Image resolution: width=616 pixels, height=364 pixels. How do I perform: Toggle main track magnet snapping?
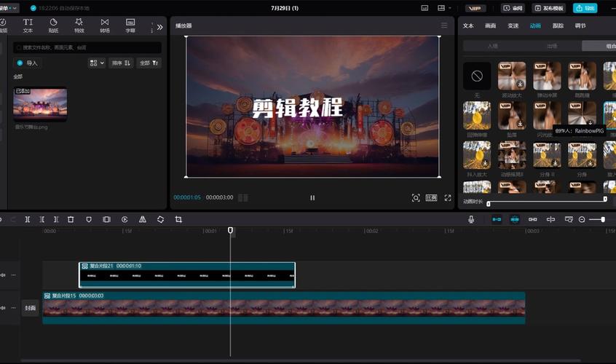[x=497, y=220]
